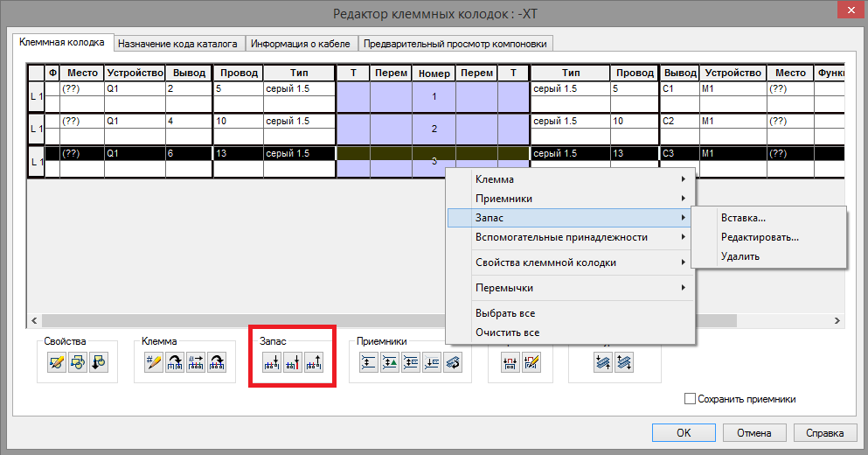Click the multi-level icon with down arrow
This screenshot has height=455, width=868.
[624, 362]
